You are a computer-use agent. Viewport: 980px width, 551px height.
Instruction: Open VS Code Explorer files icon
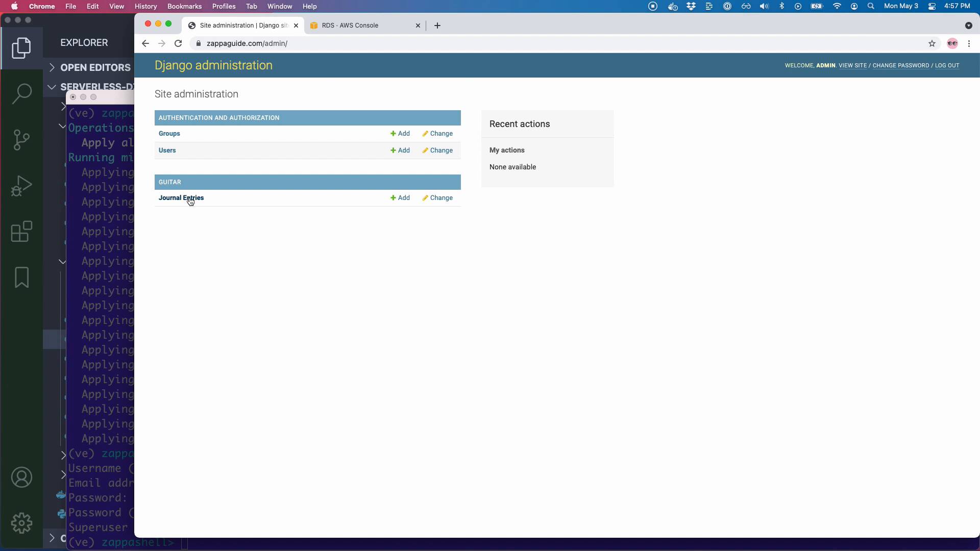21,48
